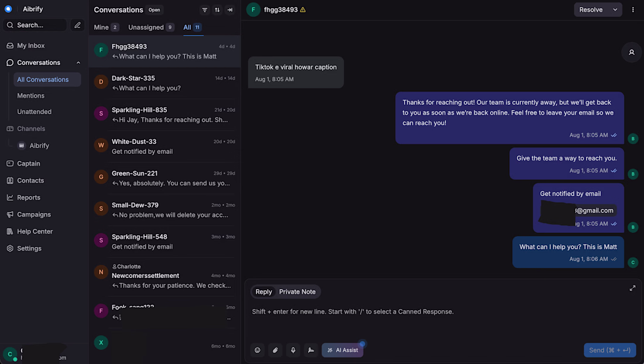Open the contact details panel icon
The image size is (644, 364).
(631, 52)
